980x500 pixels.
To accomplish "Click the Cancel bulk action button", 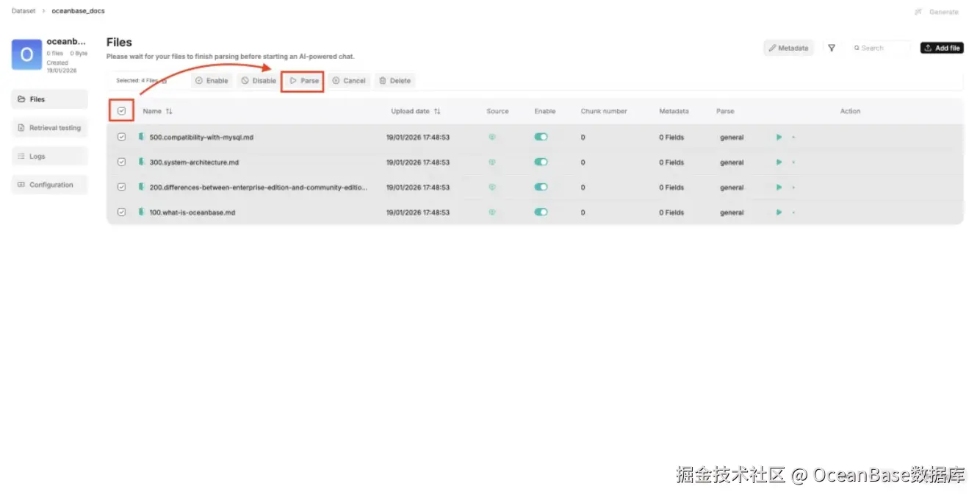I will (x=349, y=81).
